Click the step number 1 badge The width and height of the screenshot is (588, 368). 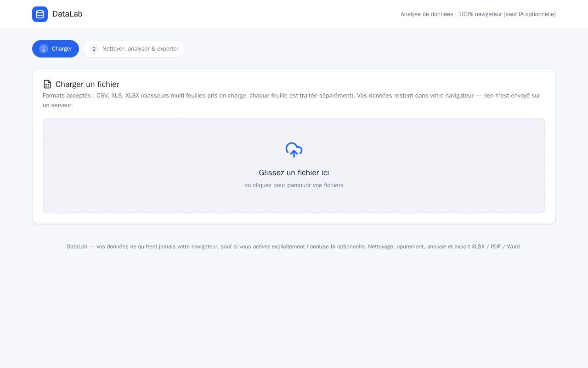tap(44, 49)
